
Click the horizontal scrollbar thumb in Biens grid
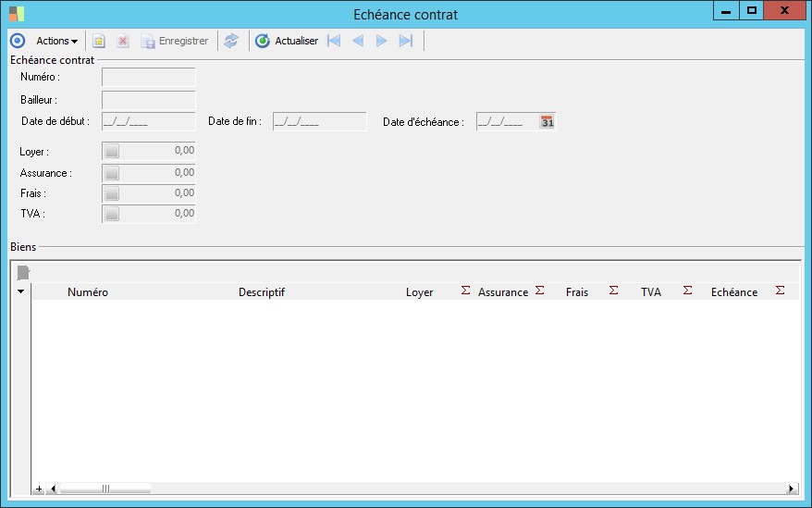click(x=105, y=489)
